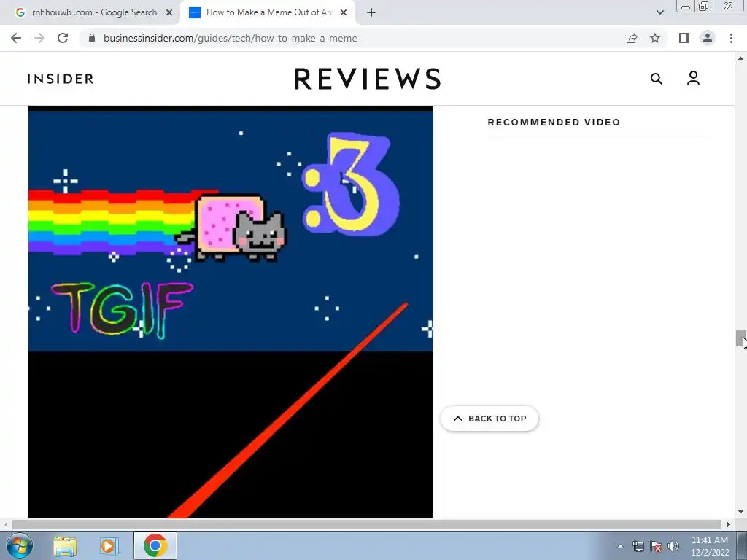Click the REVIEWS header title

click(367, 79)
